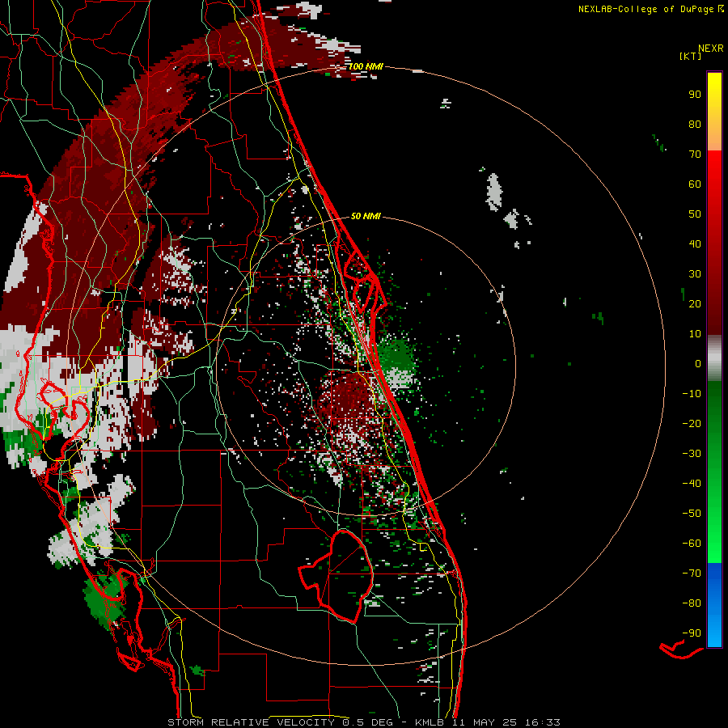Click the -90 value on velocity scale
The height and width of the screenshot is (728, 728).
point(692,633)
